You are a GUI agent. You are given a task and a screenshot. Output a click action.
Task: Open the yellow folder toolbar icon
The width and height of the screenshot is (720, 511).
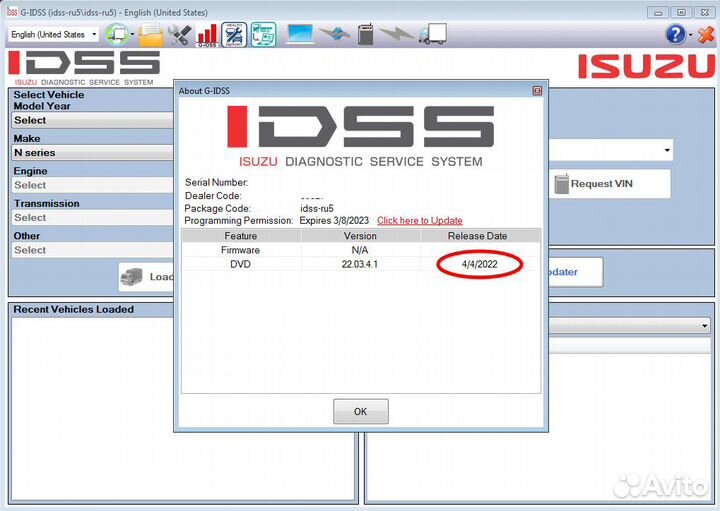pyautogui.click(x=151, y=35)
